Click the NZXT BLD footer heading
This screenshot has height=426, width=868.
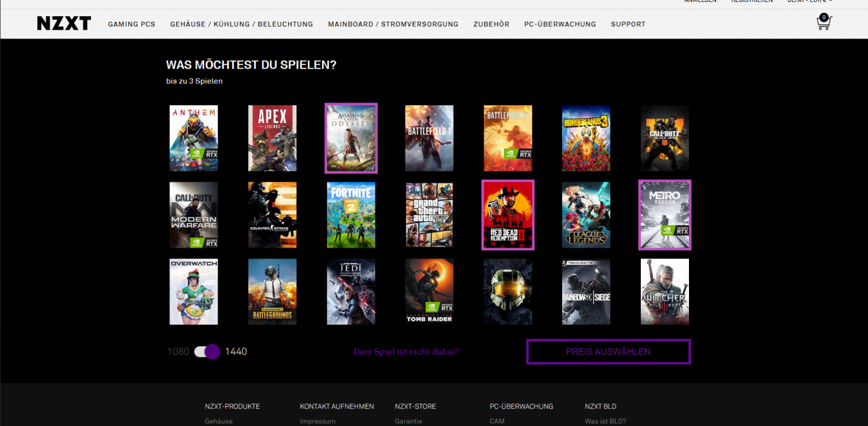tap(601, 406)
